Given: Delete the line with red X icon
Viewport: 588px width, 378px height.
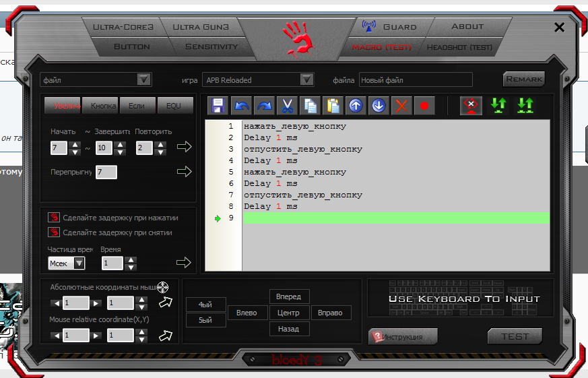Looking at the screenshot, I should pyautogui.click(x=402, y=106).
